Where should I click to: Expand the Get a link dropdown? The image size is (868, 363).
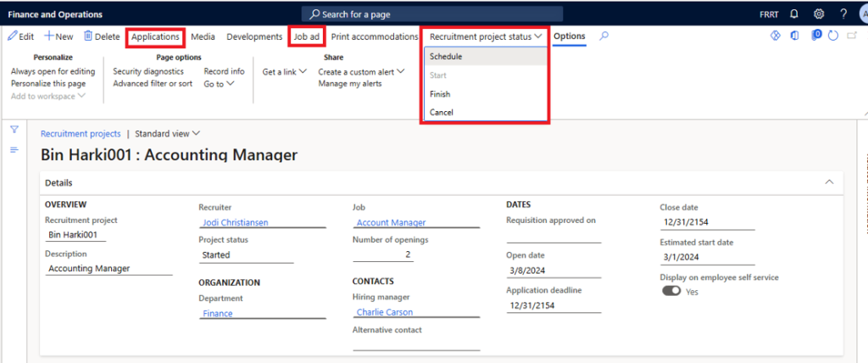coord(284,72)
